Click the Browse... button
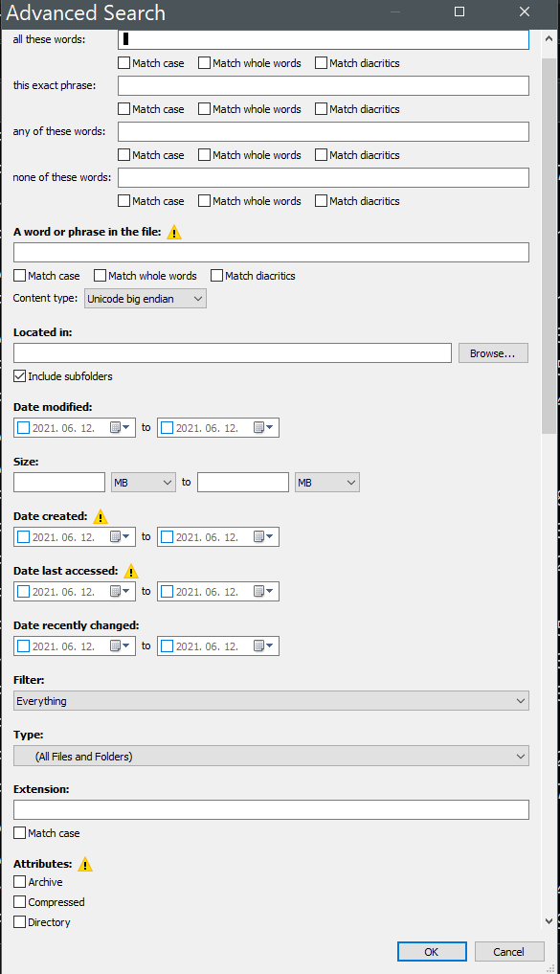Viewport: 560px width, 974px height. (493, 352)
